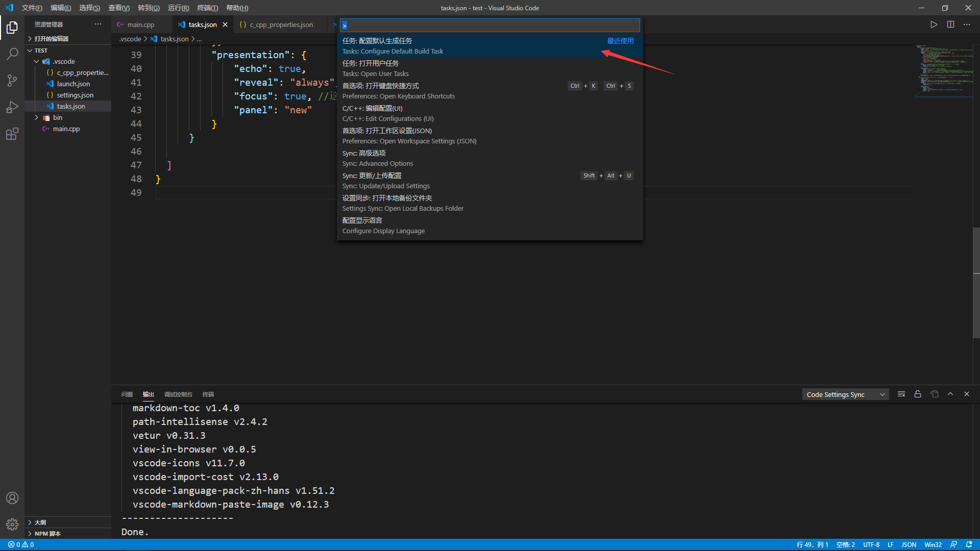Select Preferences: Open Keyboard Shortcuts command
This screenshot has width=980, height=551.
coord(490,91)
